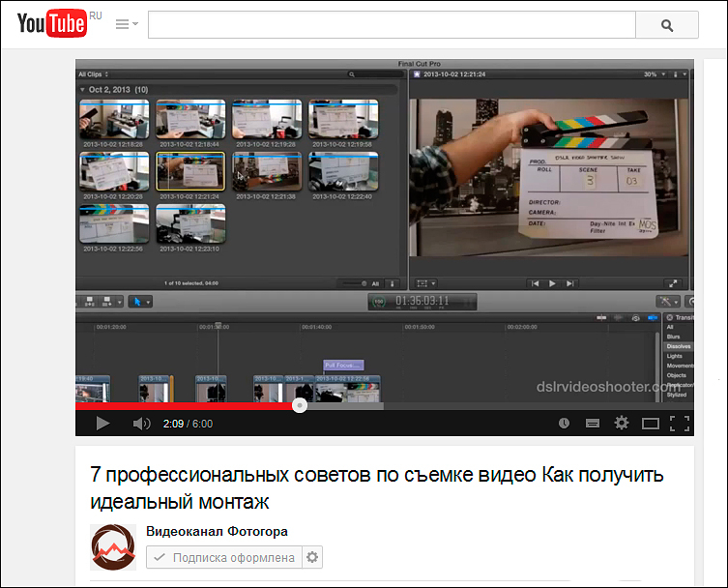Image resolution: width=728 pixels, height=588 pixels.
Task: Click the append clip to storyline icon
Action: point(106,302)
